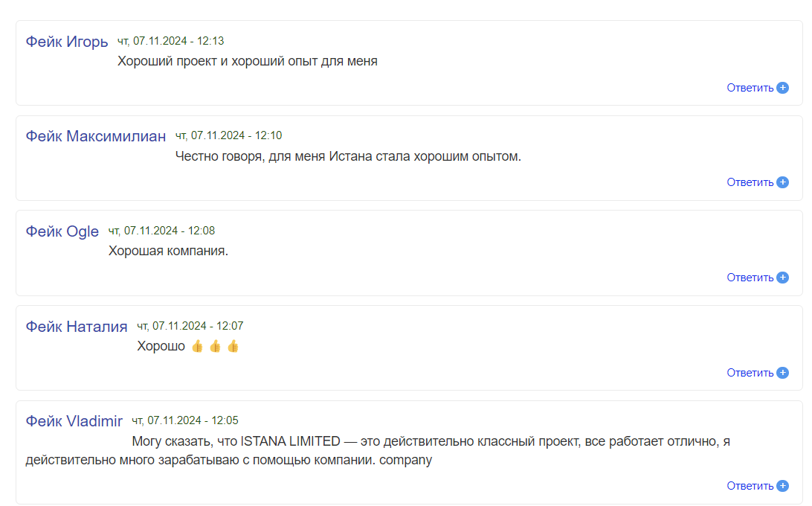Click the 12:08 timestamp on Ogle's comment
812x506 pixels.
pyautogui.click(x=161, y=231)
